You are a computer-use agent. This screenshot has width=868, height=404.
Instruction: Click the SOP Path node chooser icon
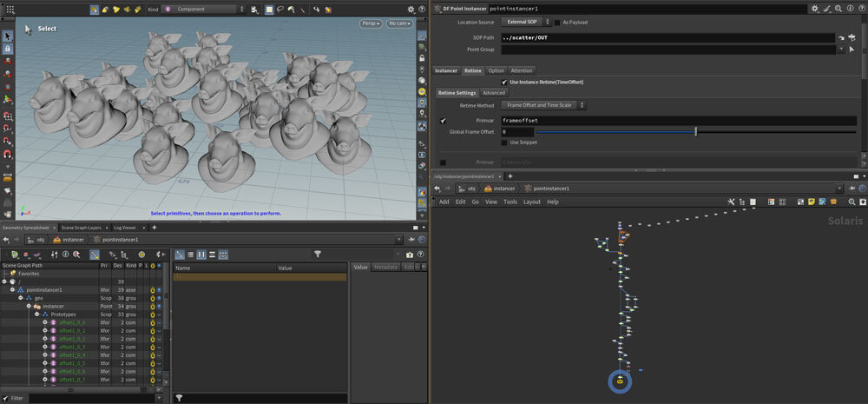[x=852, y=38]
